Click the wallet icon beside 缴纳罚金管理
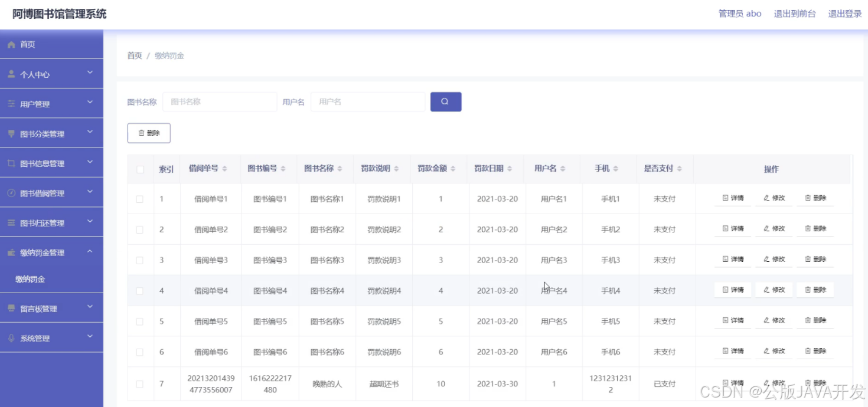The width and height of the screenshot is (868, 407). (x=11, y=252)
